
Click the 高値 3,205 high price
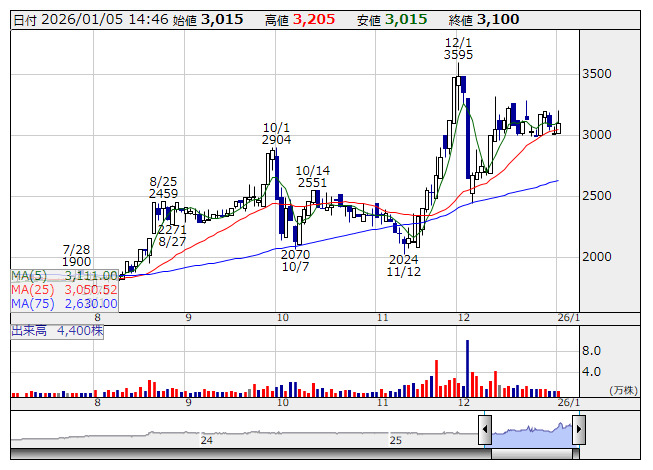(x=300, y=20)
